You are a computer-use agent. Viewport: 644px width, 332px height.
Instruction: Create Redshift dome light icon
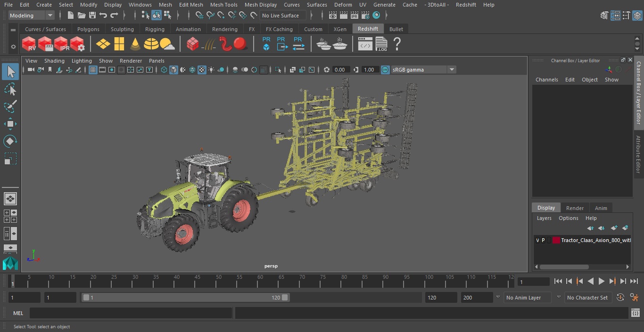(151, 44)
